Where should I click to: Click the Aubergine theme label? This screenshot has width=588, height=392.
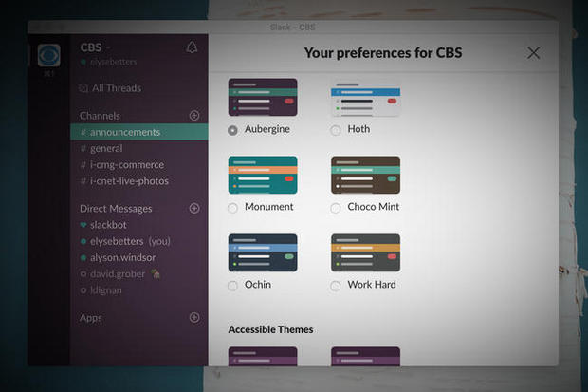point(267,129)
